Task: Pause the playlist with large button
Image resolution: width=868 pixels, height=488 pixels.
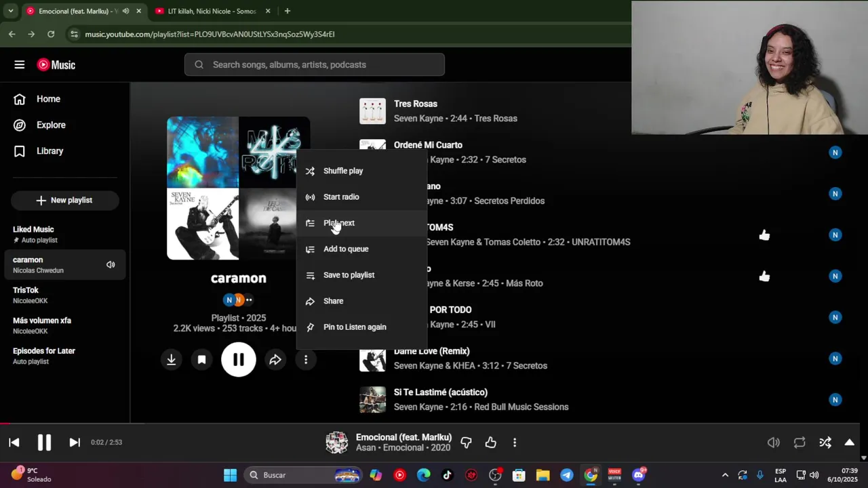Action: pos(239,360)
